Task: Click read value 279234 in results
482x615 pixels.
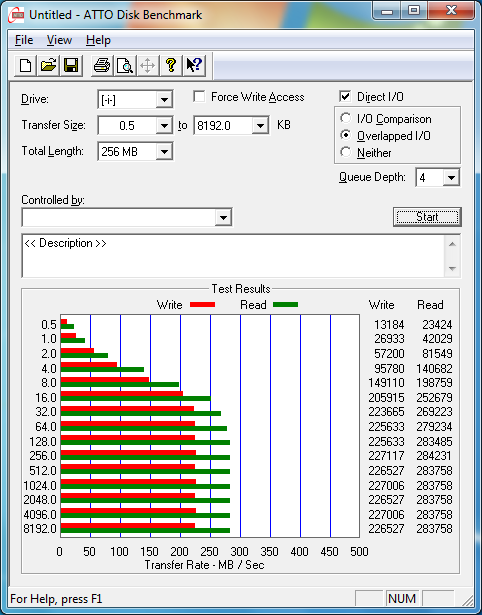Action: click(x=434, y=427)
